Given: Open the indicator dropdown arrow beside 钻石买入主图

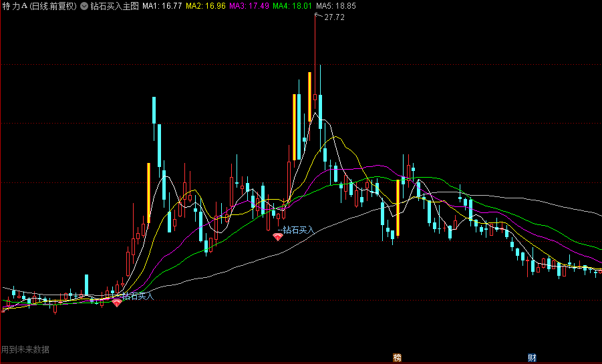Looking at the screenshot, I should (x=84, y=6).
